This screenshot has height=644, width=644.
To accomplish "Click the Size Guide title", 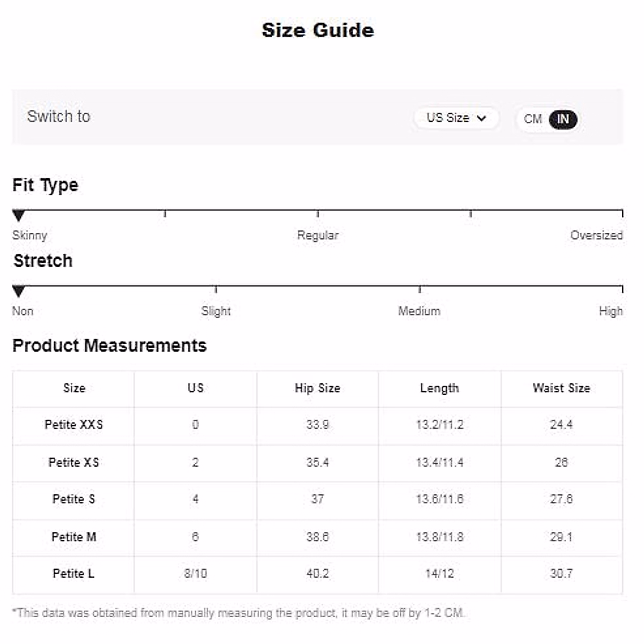I will click(318, 30).
